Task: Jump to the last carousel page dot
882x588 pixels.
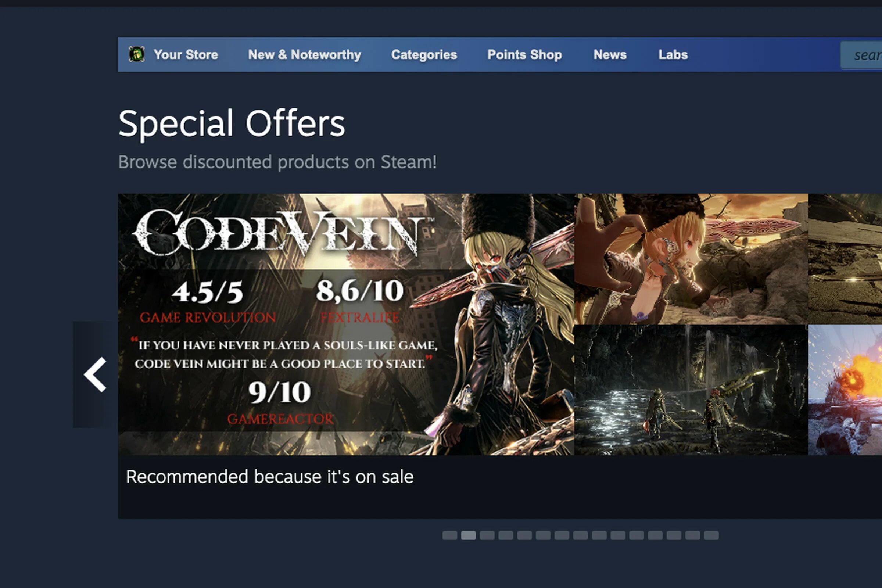Action: 711,535
